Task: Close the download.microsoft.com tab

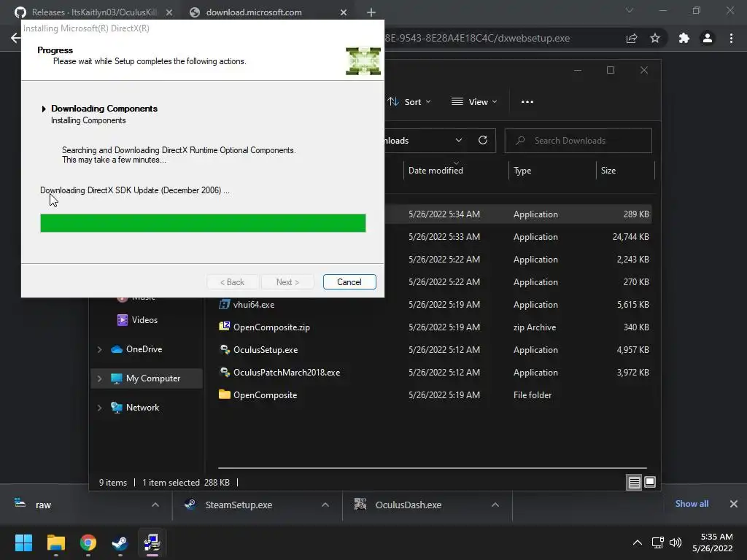Action: [x=344, y=12]
